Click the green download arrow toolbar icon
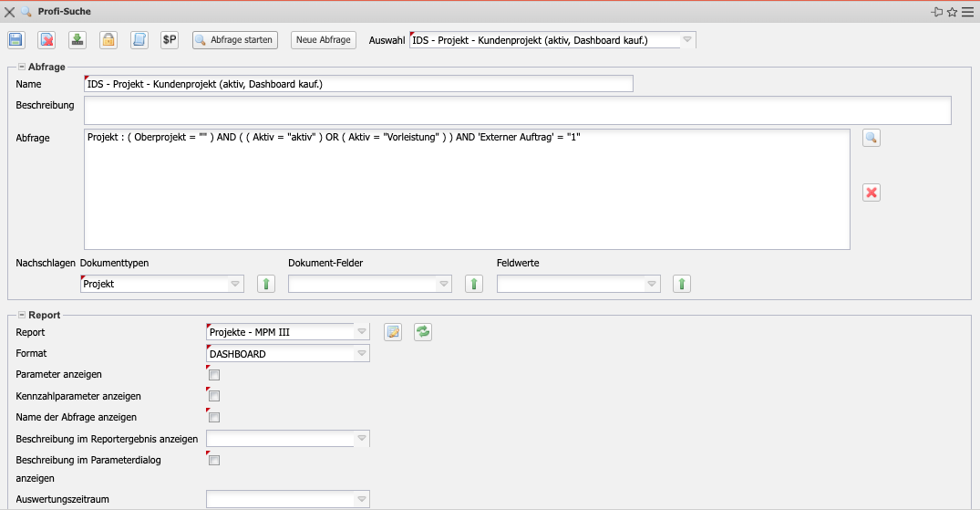Image resolution: width=980 pixels, height=510 pixels. pyautogui.click(x=77, y=40)
